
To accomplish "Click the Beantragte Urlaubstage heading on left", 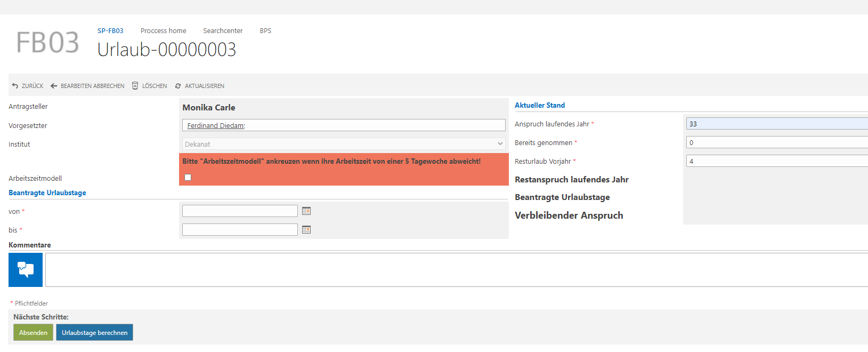I will point(47,193).
